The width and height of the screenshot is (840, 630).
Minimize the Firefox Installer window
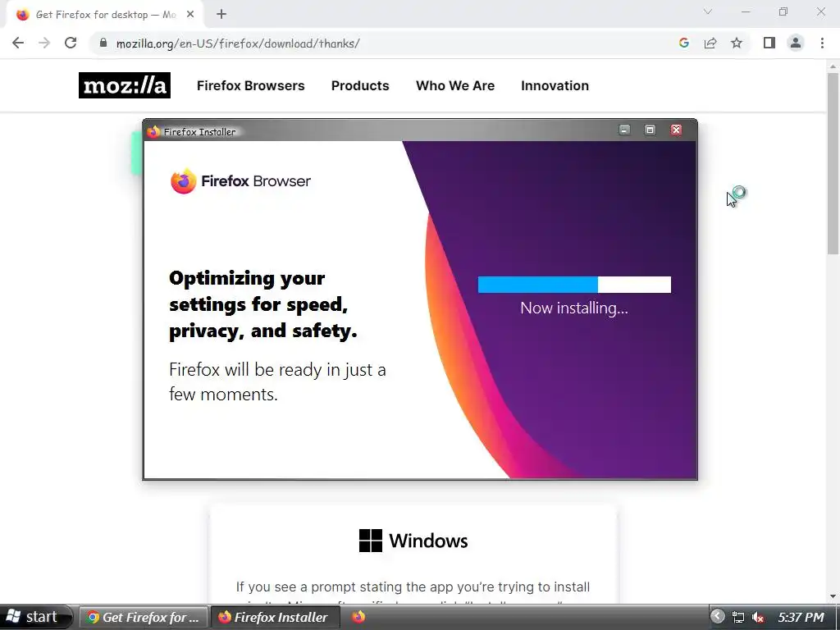point(624,130)
